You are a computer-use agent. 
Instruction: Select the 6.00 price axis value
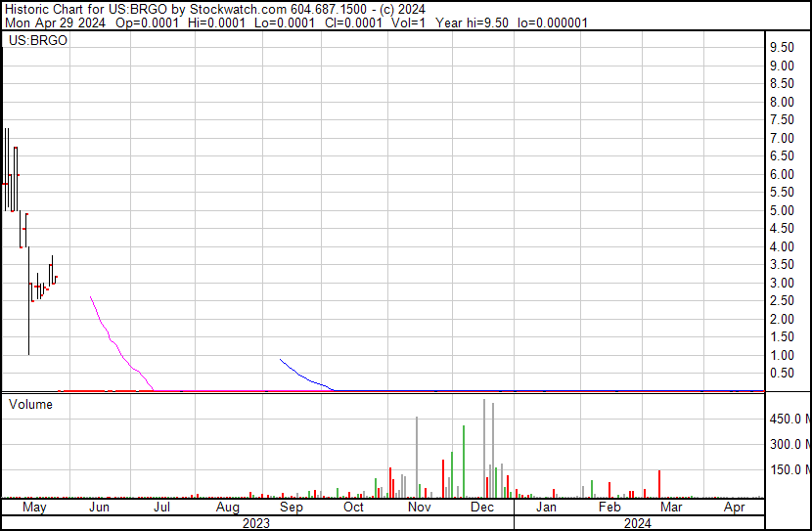pyautogui.click(x=782, y=174)
